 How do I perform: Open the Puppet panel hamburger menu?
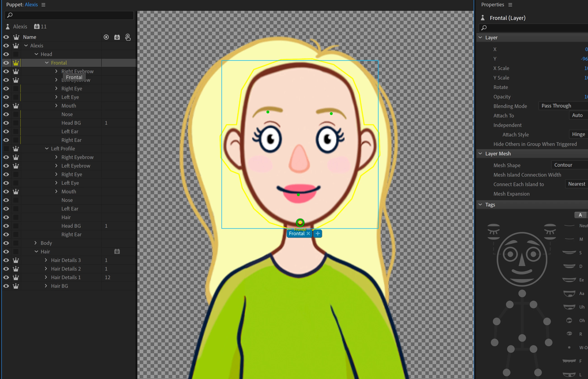pos(43,5)
